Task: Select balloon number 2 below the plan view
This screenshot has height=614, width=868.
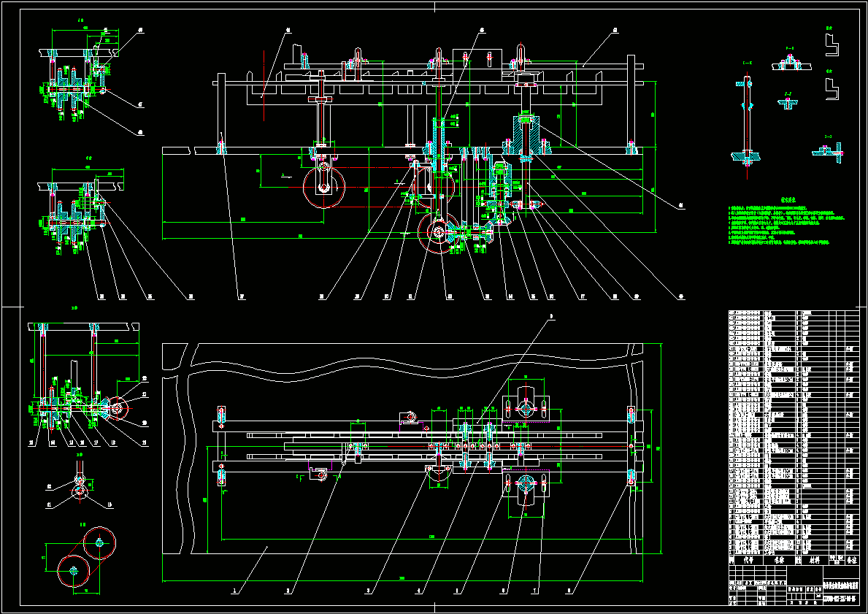Action: click(288, 592)
